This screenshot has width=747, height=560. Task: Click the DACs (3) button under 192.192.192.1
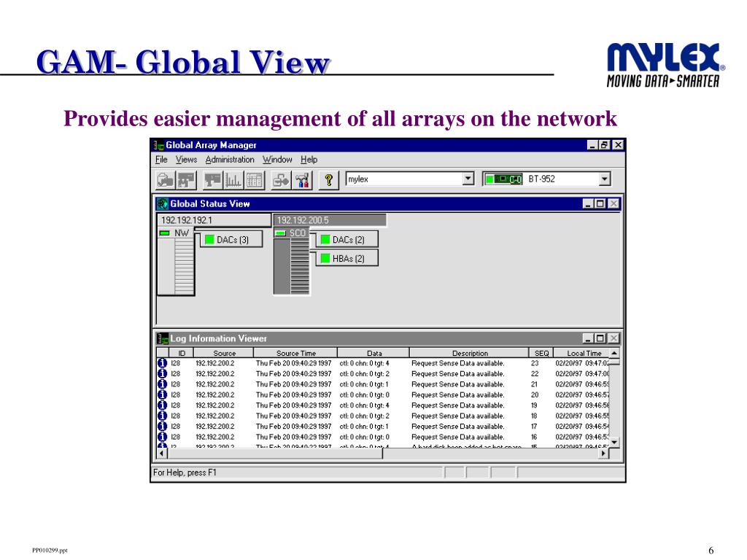point(231,239)
